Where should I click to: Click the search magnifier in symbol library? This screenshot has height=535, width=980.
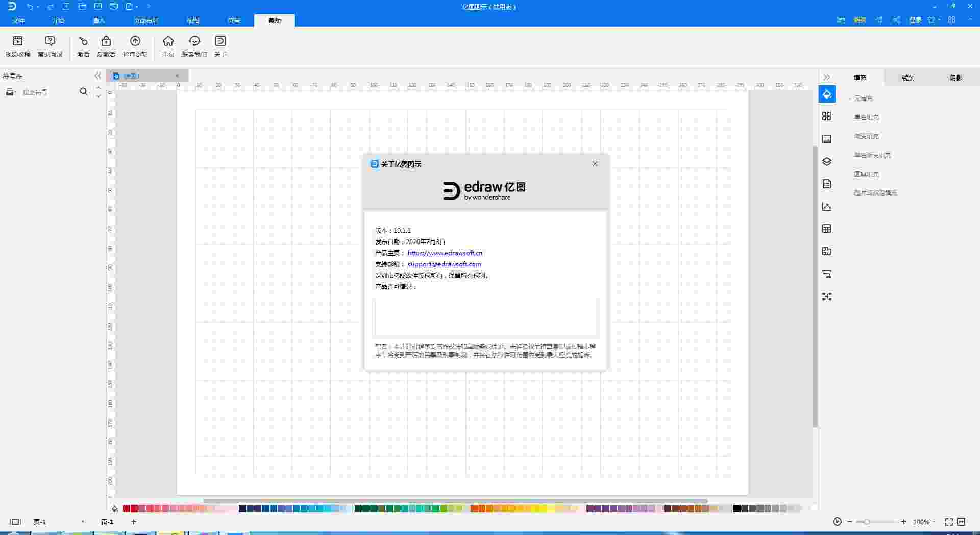(x=84, y=92)
